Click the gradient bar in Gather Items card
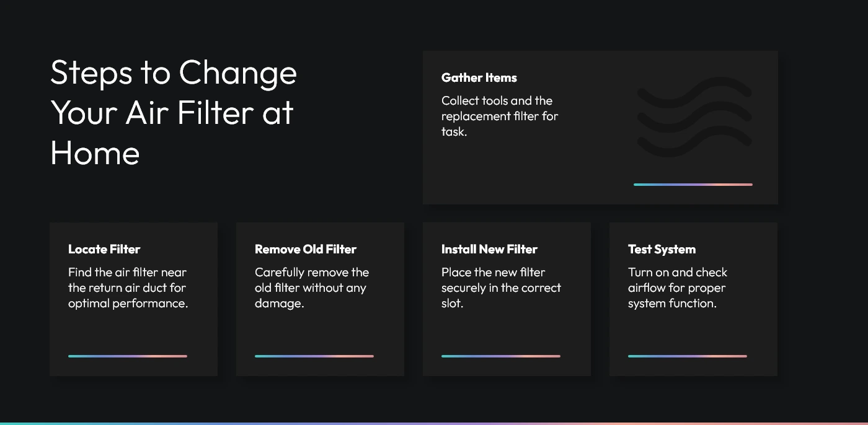This screenshot has height=425, width=868. 693,185
